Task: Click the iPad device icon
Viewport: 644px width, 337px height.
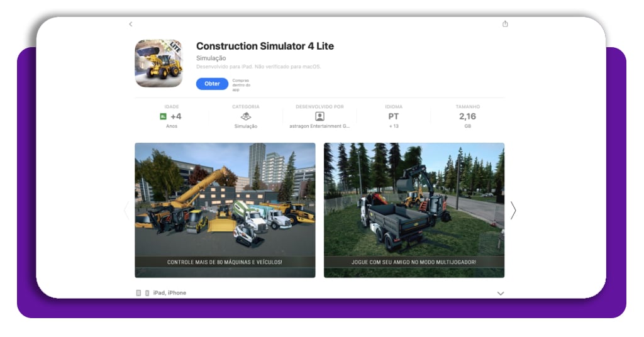Action: (x=138, y=293)
